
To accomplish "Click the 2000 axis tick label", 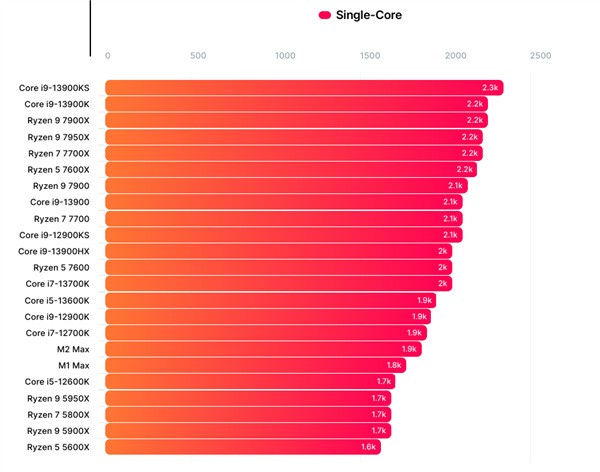I will [x=455, y=56].
